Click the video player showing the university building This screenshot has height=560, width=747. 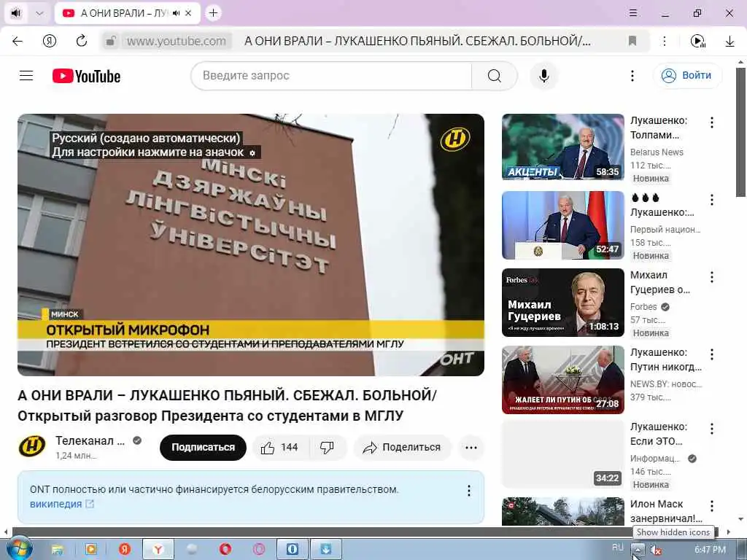[x=251, y=245]
